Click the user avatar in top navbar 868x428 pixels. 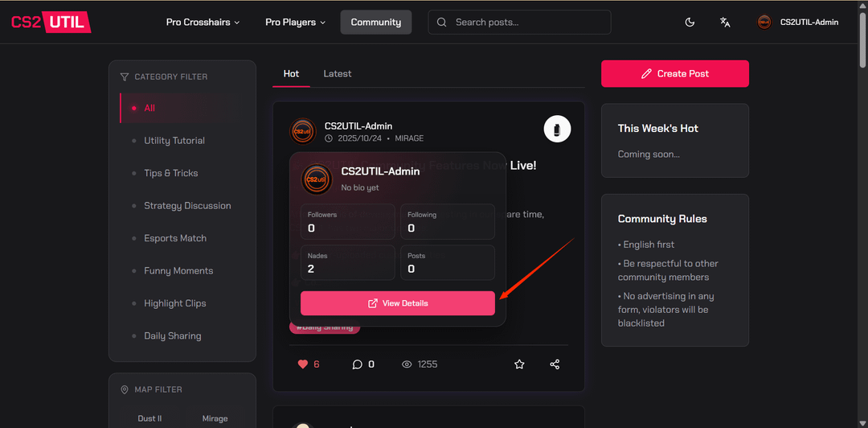coord(764,23)
